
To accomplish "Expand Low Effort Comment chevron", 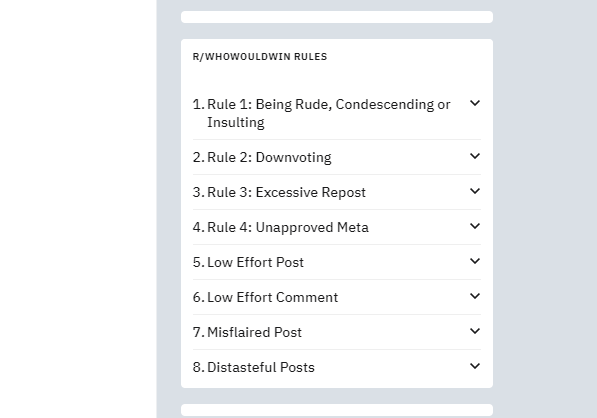I will coord(475,296).
